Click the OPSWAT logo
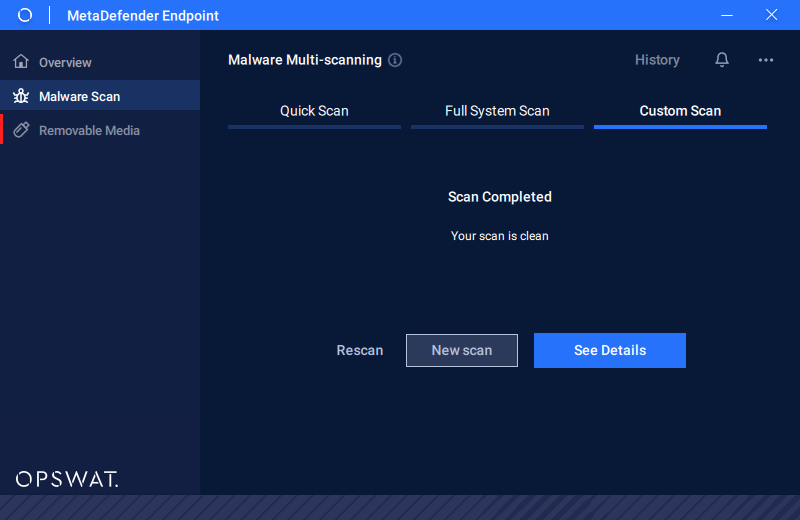This screenshot has height=520, width=800. pyautogui.click(x=67, y=479)
